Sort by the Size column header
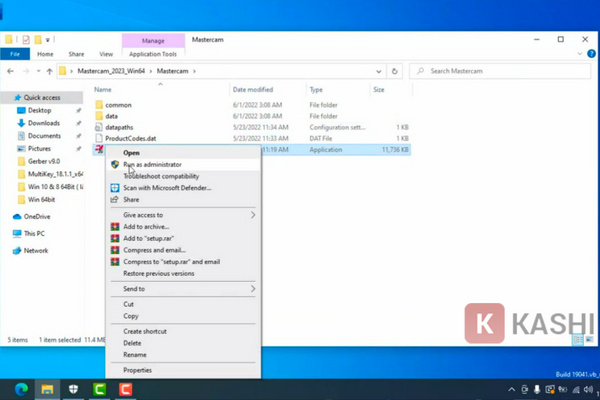This screenshot has width=600, height=400. [x=378, y=90]
